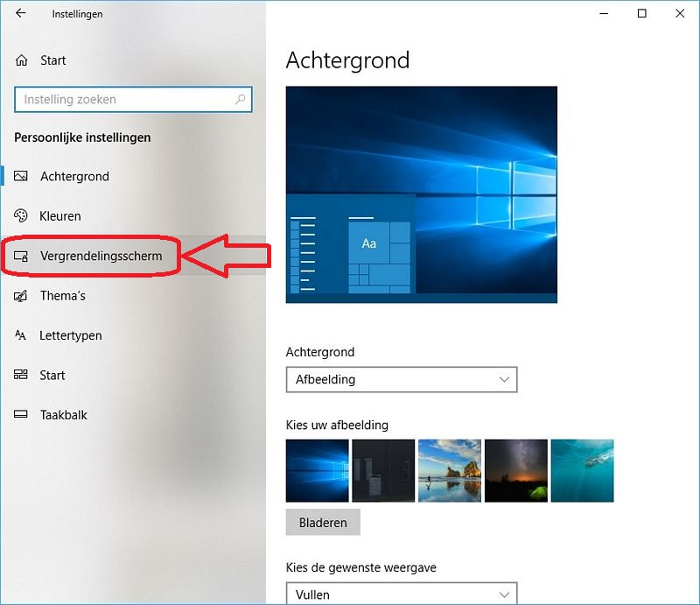Open the Vergrendelingsscherm settings page

[133, 256]
